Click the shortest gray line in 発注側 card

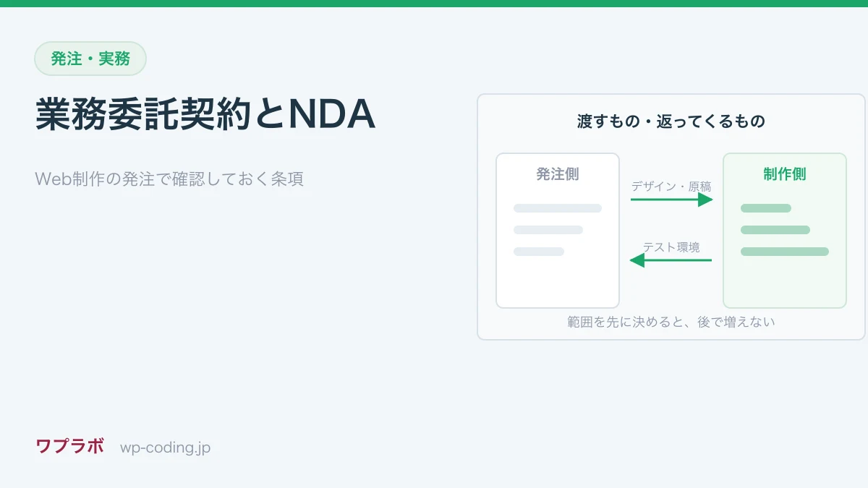point(539,252)
